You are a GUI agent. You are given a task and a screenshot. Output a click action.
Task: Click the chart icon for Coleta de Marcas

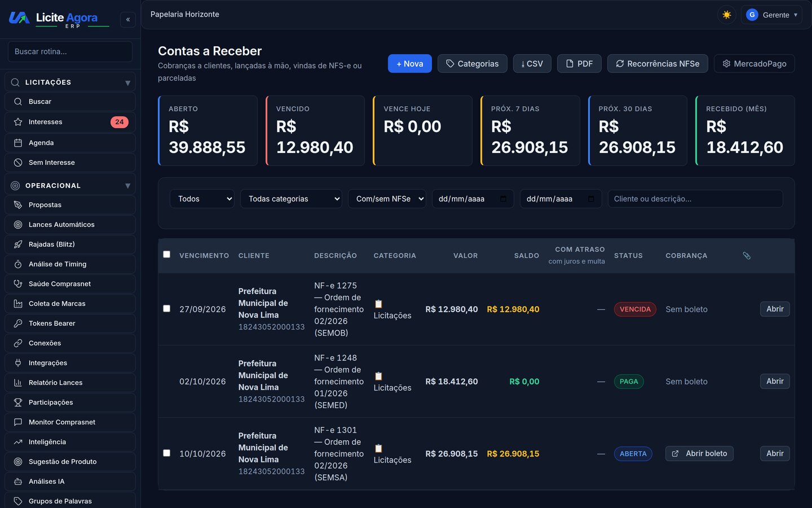click(18, 304)
